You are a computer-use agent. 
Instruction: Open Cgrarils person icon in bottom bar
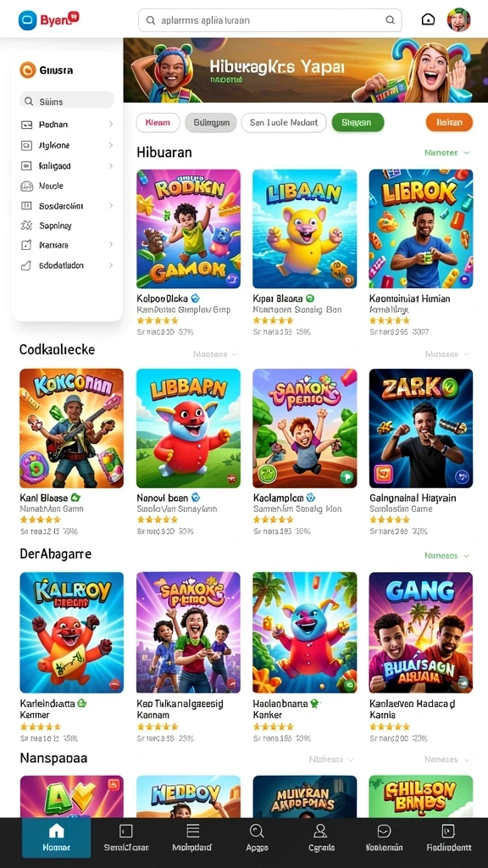(321, 837)
